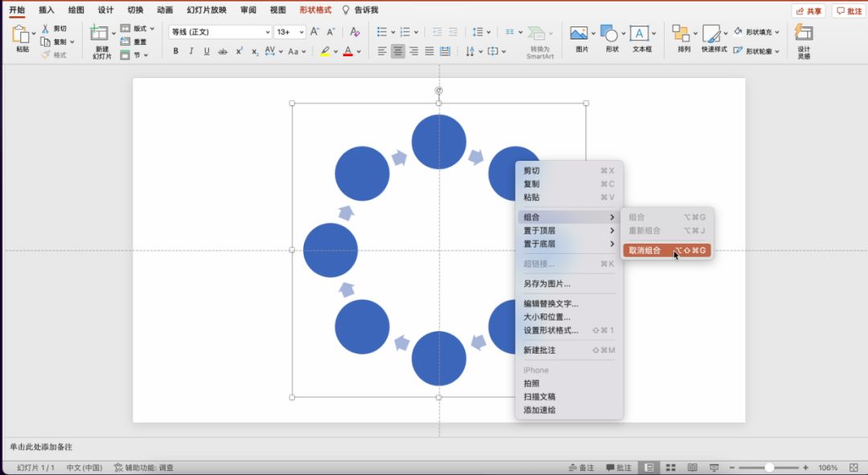This screenshot has height=475, width=868.
Task: Apply superscript formatting
Action: tap(240, 51)
